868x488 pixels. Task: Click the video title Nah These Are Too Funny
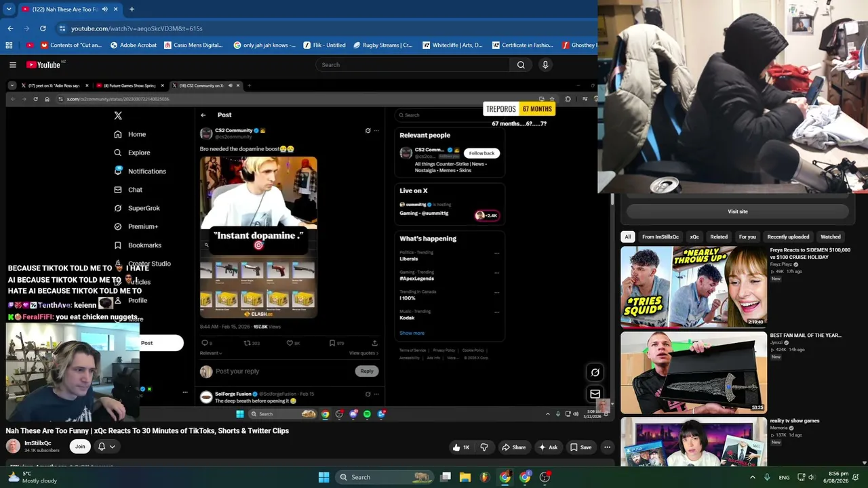(147, 431)
